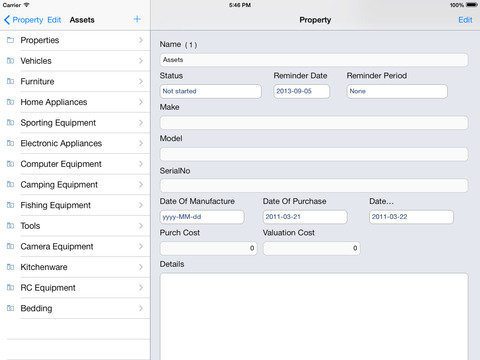480x360 pixels.
Task: Open Status dropdown showing Not started
Action: 211,91
